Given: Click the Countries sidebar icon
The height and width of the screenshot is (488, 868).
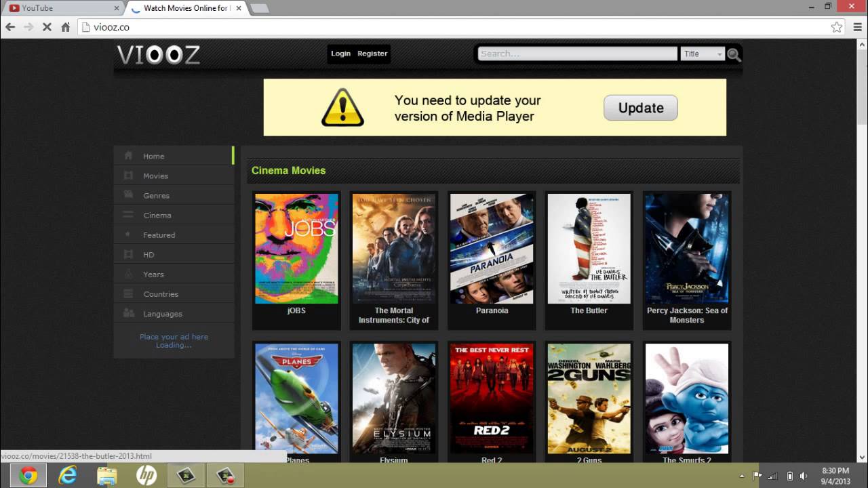Looking at the screenshot, I should [x=128, y=293].
